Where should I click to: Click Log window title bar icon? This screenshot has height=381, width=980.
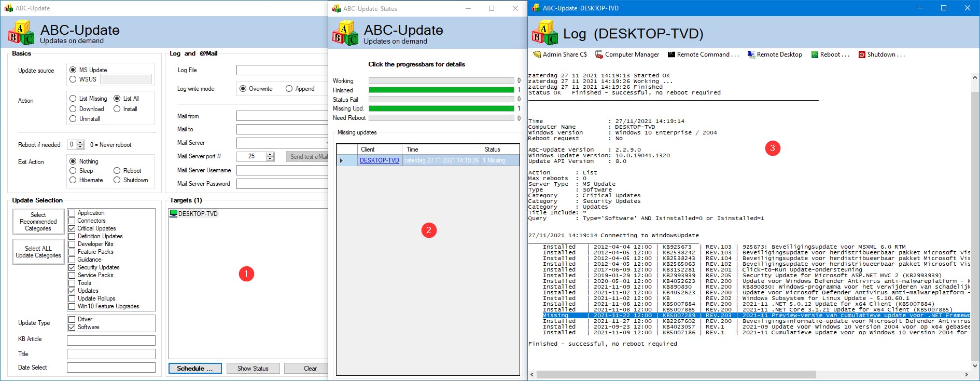tap(536, 8)
